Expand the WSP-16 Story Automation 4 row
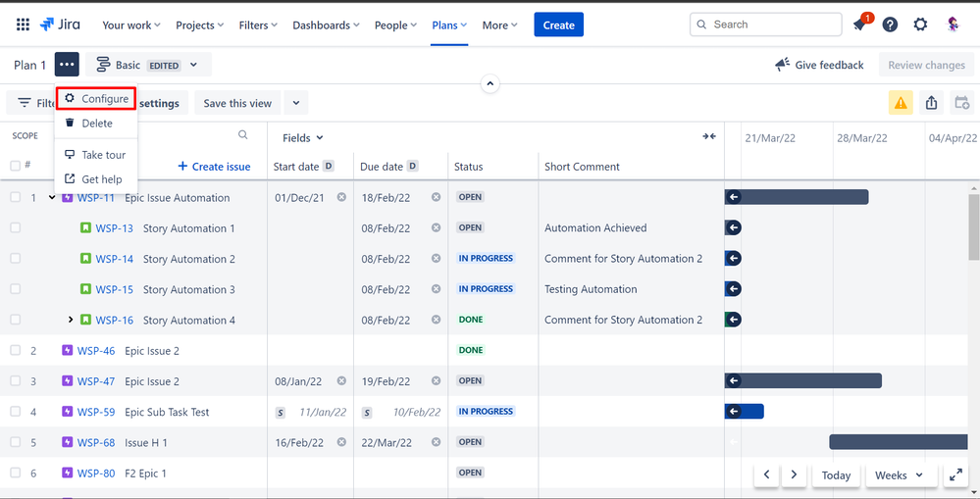980x499 pixels. coord(71,320)
